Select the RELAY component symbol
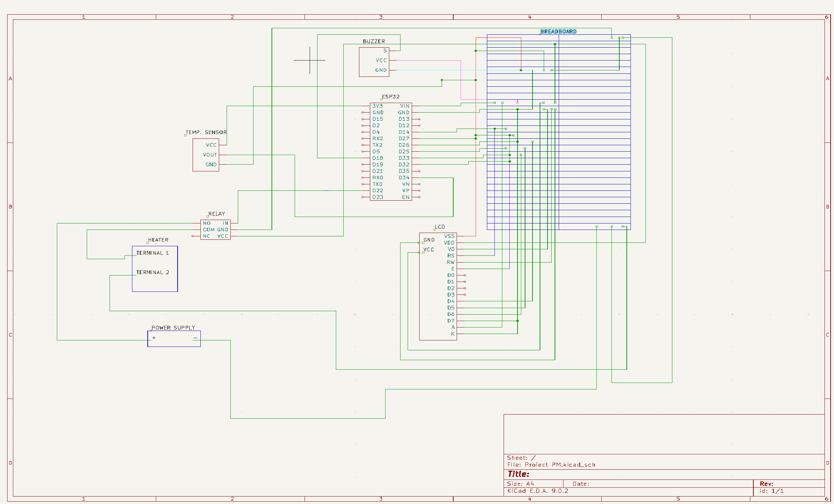The width and height of the screenshot is (834, 504). point(215,230)
